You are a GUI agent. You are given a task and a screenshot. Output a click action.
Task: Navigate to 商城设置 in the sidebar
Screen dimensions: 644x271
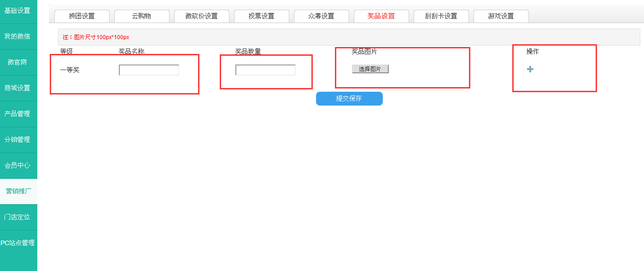(18, 88)
